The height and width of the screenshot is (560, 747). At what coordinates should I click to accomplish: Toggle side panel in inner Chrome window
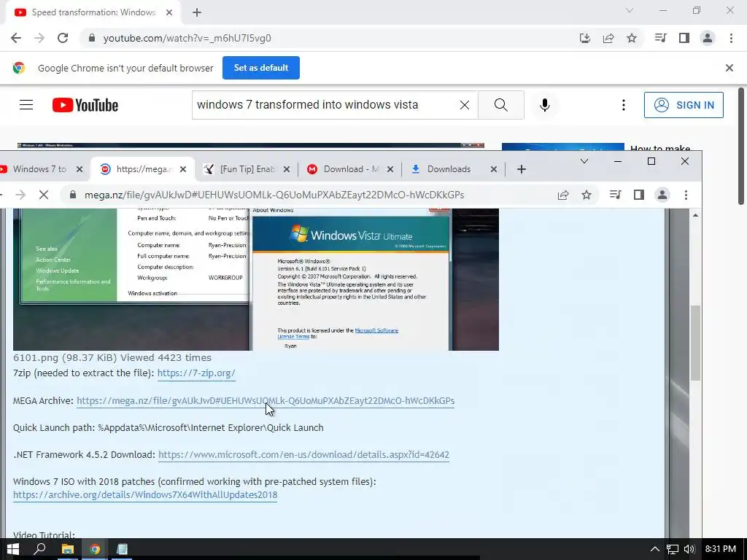639,194
